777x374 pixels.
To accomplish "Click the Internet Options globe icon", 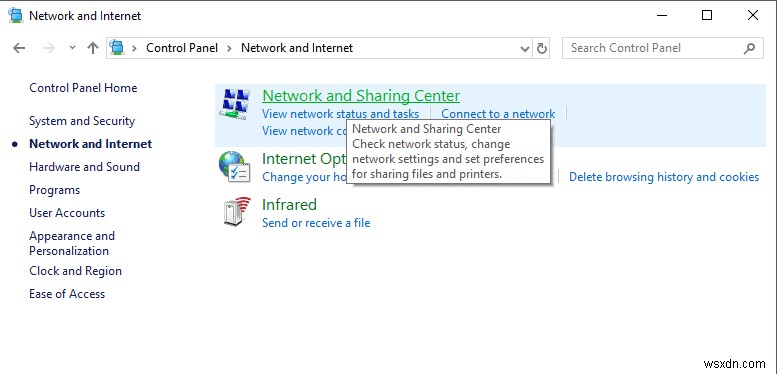I will tap(234, 167).
